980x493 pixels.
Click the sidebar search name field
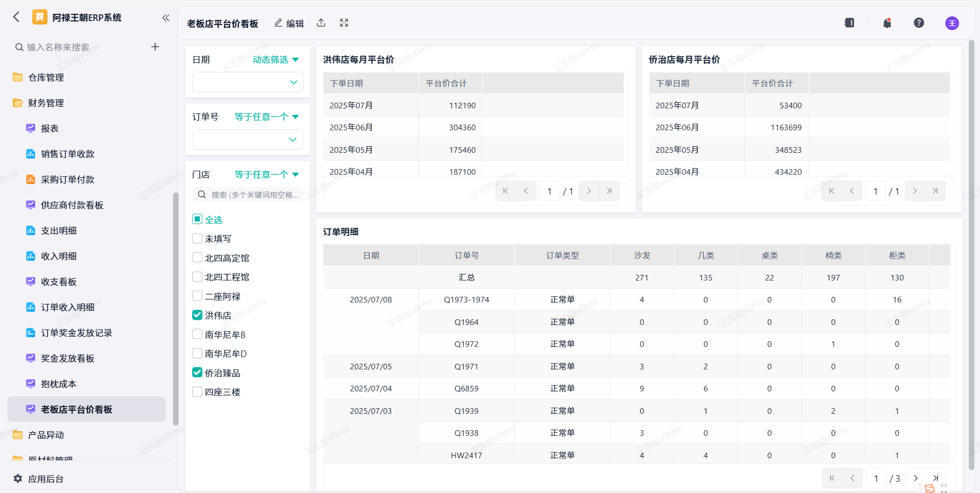(x=79, y=47)
